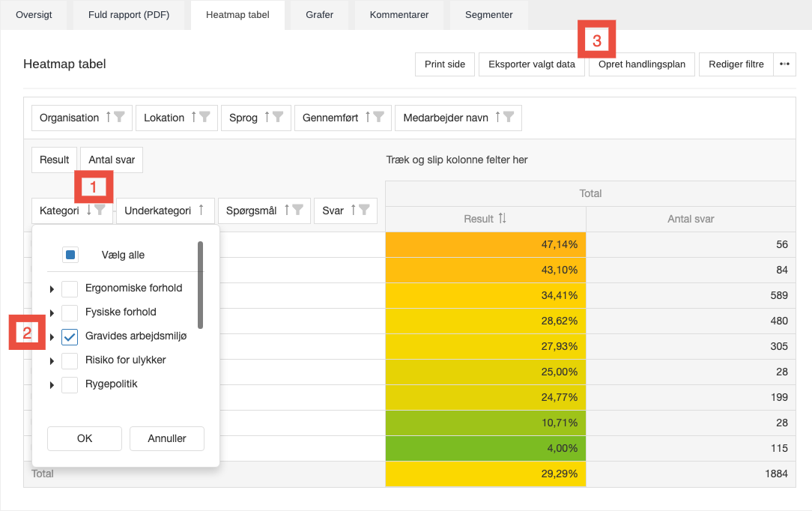
Task: Expand the Gravides arbejdsmiljø tree node
Action: point(52,337)
